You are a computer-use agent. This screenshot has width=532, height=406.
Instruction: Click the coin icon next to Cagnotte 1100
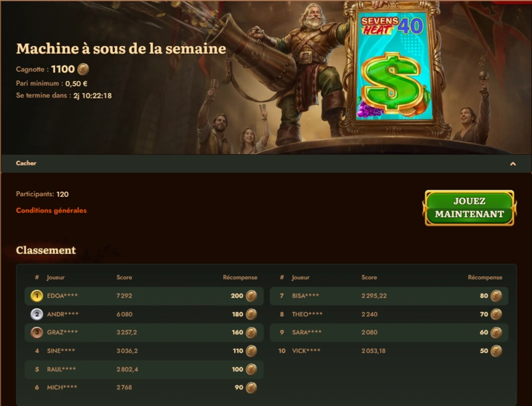pyautogui.click(x=83, y=69)
